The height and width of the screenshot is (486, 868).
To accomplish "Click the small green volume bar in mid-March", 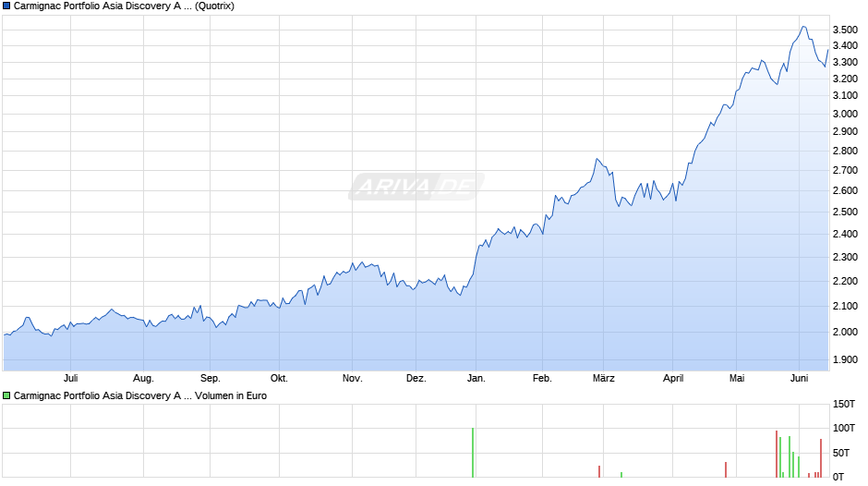I will tap(621, 475).
